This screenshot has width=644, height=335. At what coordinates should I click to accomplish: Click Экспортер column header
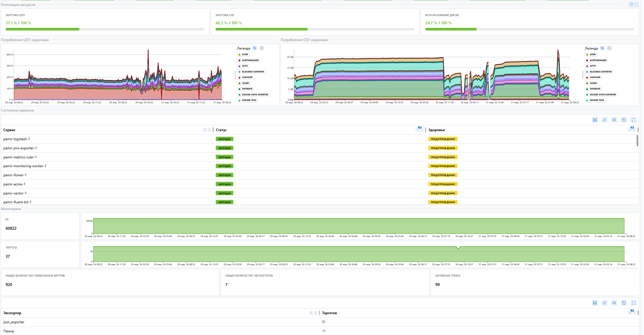pos(12,313)
